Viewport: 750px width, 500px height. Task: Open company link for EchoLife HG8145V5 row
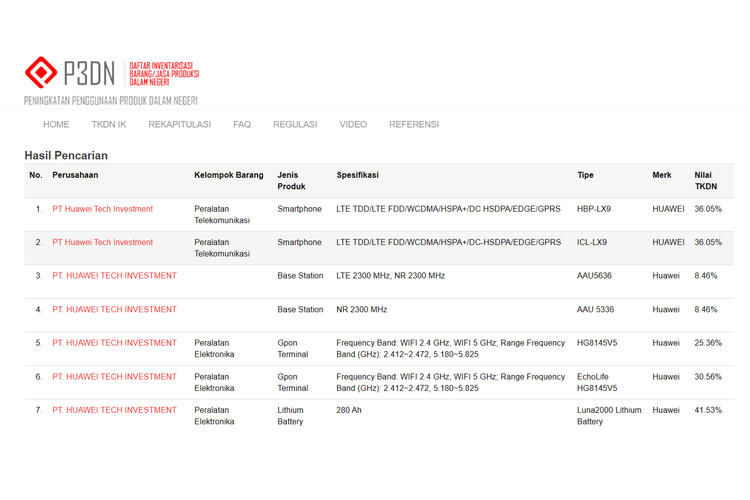tap(114, 377)
